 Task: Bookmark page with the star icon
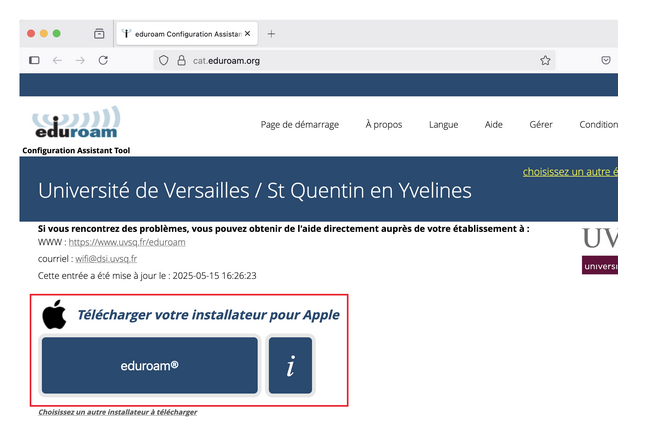pyautogui.click(x=545, y=60)
